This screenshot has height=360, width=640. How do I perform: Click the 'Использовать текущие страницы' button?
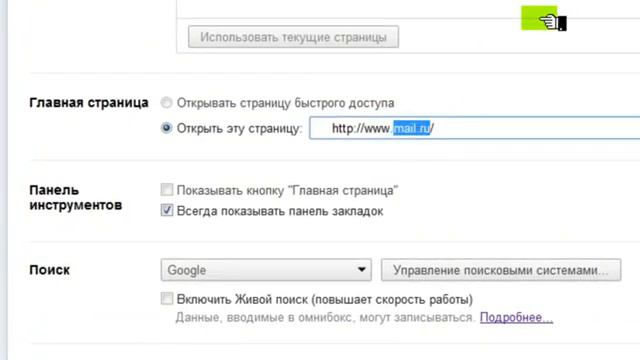[x=293, y=37]
